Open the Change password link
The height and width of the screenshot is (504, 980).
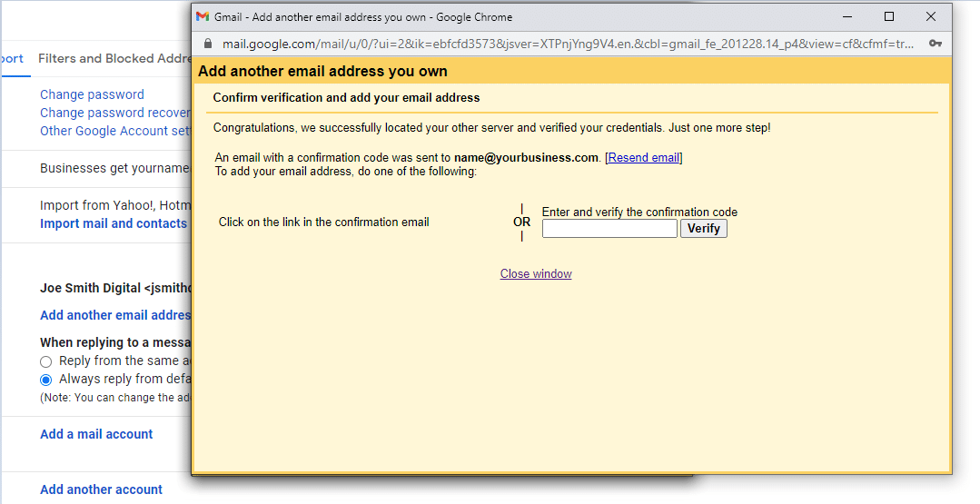point(92,94)
